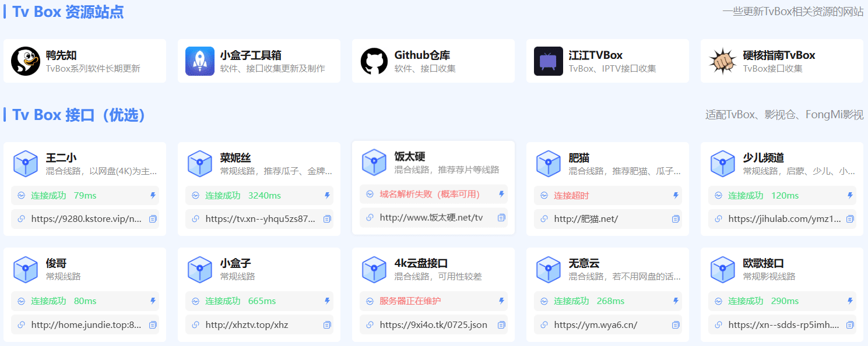Click the link icon beside http://肥猫.net/
The width and height of the screenshot is (868, 346).
pos(544,219)
